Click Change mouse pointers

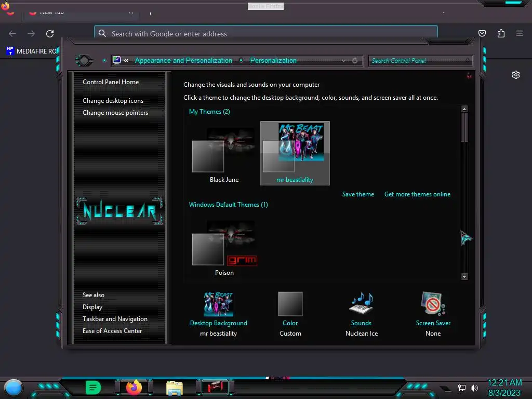pyautogui.click(x=115, y=113)
